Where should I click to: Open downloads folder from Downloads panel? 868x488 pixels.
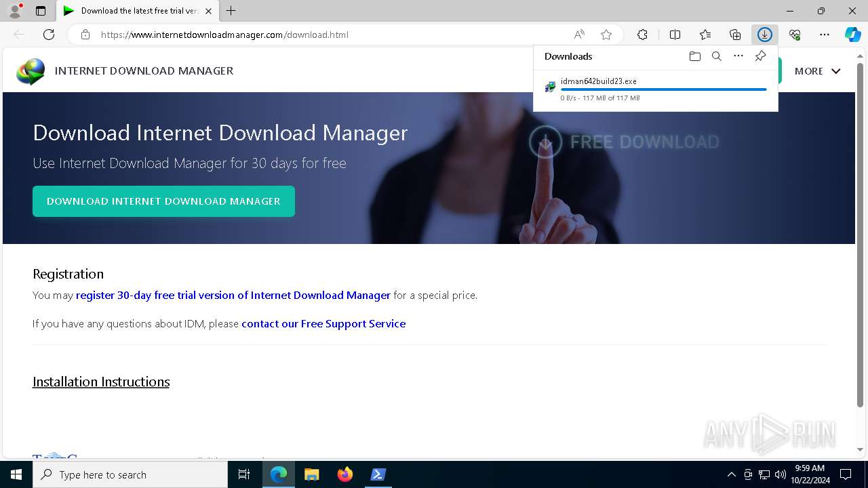[694, 56]
